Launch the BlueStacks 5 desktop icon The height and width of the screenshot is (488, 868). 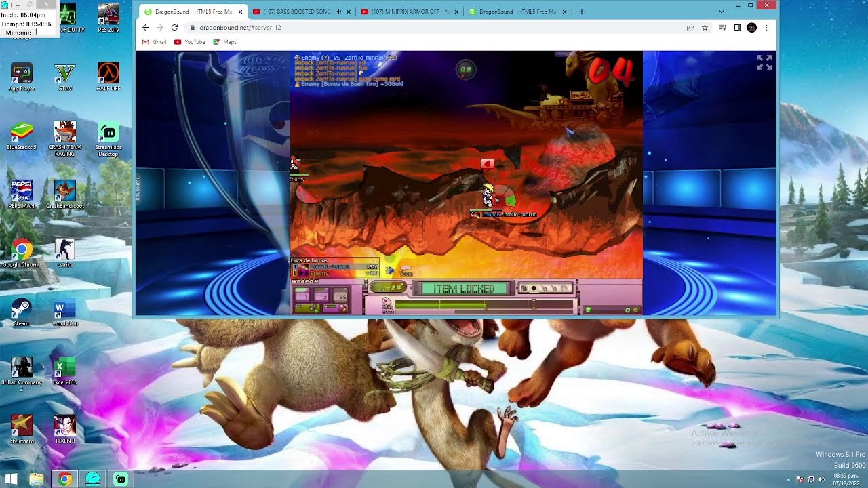22,136
